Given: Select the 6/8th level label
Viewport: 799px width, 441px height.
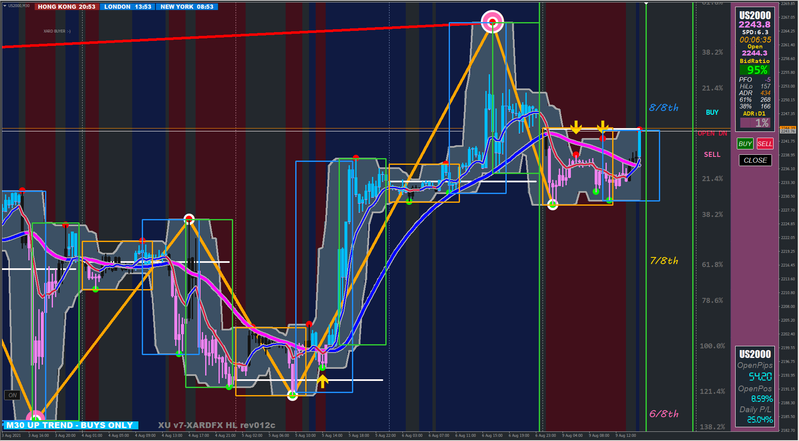Looking at the screenshot, I should (663, 413).
